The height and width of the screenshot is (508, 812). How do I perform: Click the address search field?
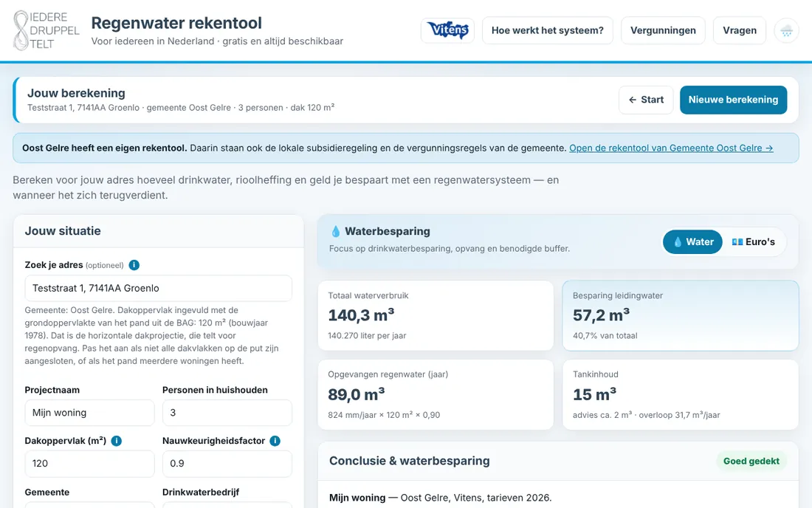[x=159, y=288]
